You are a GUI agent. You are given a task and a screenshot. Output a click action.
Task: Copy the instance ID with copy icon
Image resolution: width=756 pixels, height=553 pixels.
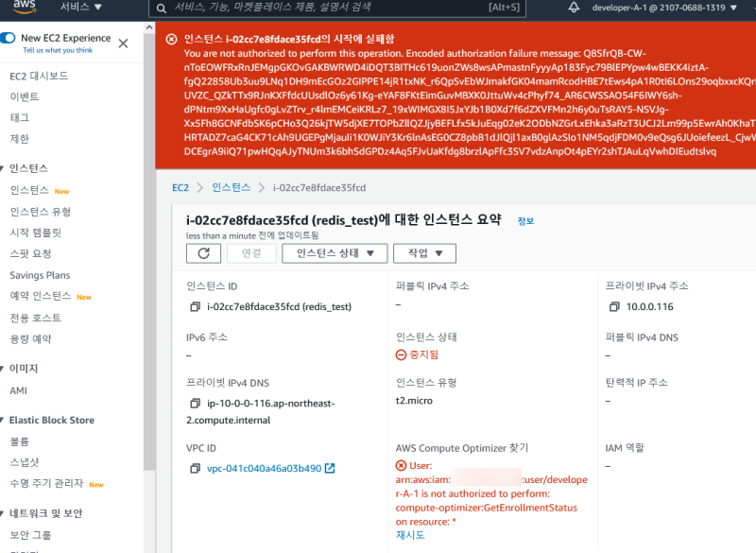click(x=196, y=306)
